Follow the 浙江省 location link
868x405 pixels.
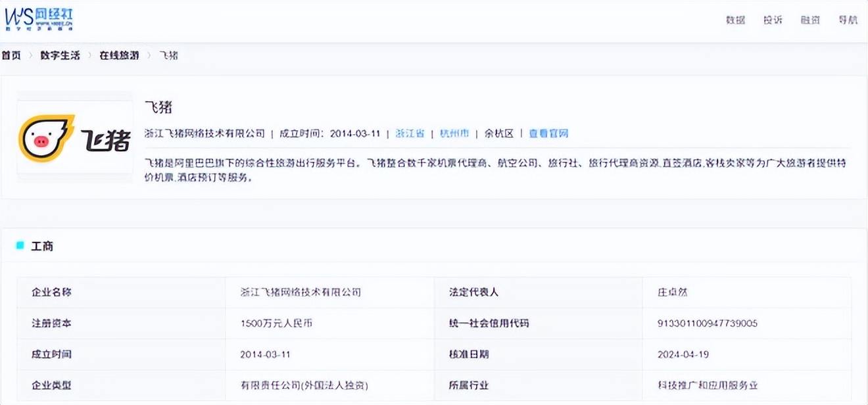(x=410, y=133)
